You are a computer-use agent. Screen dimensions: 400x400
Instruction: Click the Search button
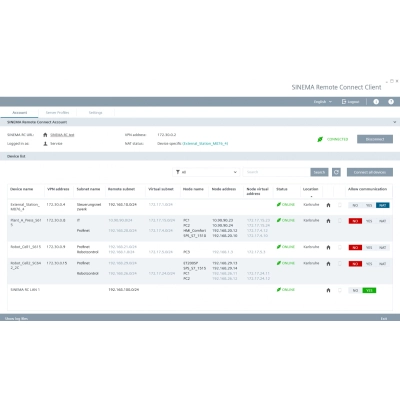click(319, 172)
